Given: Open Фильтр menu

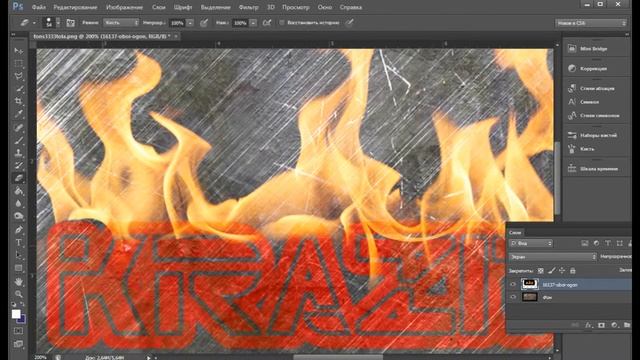Looking at the screenshot, I should [x=248, y=7].
